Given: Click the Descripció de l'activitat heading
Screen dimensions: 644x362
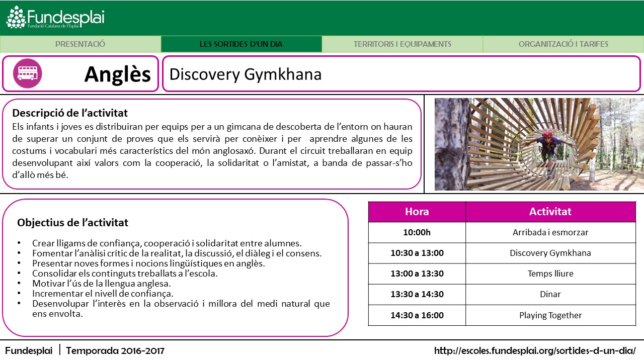Looking at the screenshot, I should click(x=70, y=113).
